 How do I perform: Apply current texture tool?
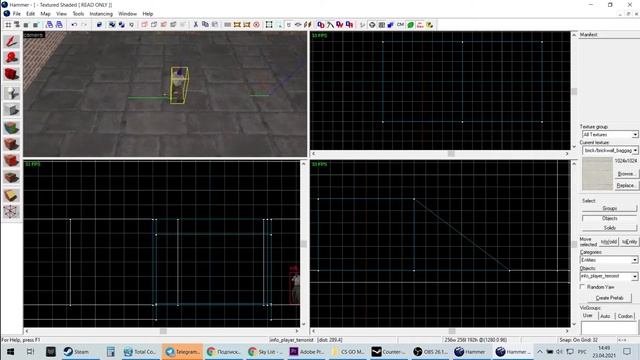[x=11, y=144]
